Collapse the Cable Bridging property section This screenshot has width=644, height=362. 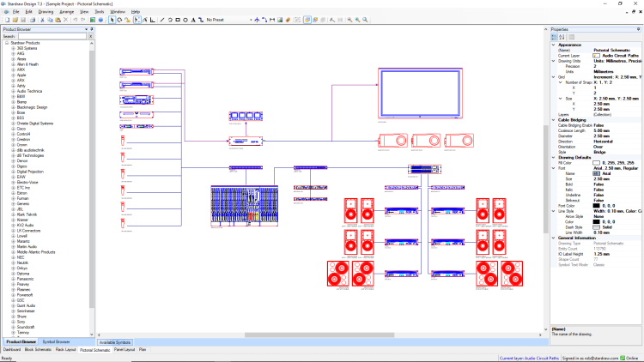pos(554,120)
